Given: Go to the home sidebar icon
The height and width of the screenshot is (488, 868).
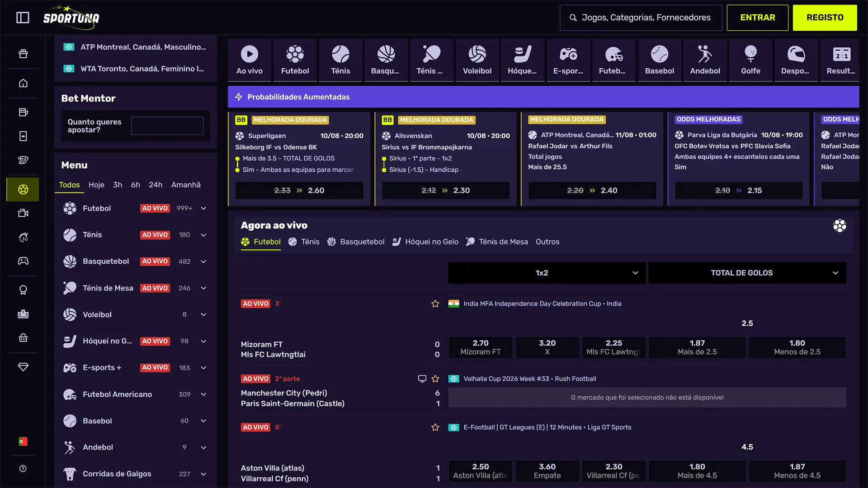Looking at the screenshot, I should pyautogui.click(x=23, y=83).
